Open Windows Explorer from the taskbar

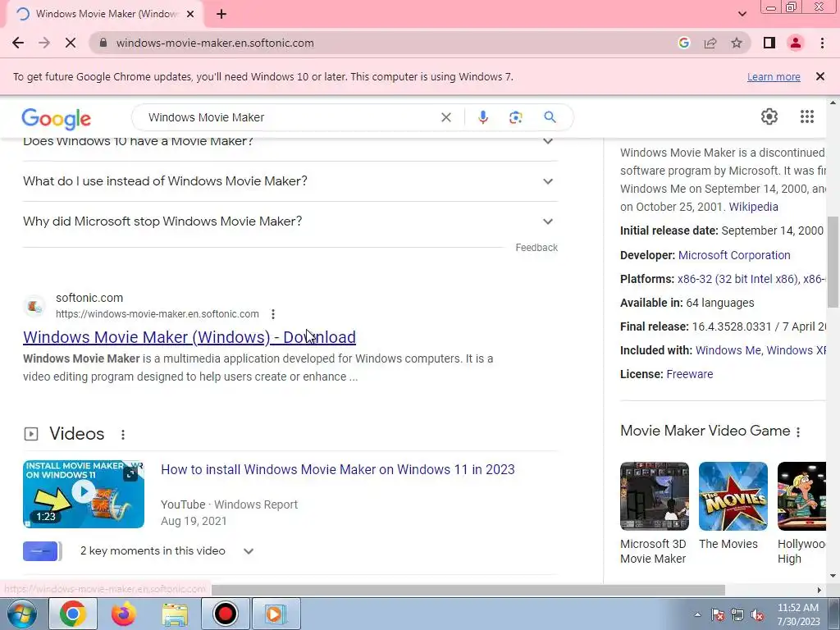[x=175, y=614]
